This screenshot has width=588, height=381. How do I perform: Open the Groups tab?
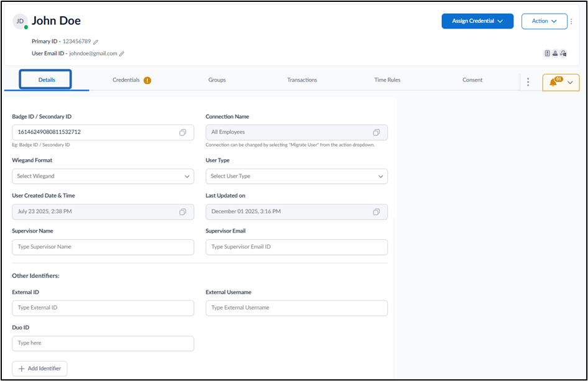tap(217, 80)
